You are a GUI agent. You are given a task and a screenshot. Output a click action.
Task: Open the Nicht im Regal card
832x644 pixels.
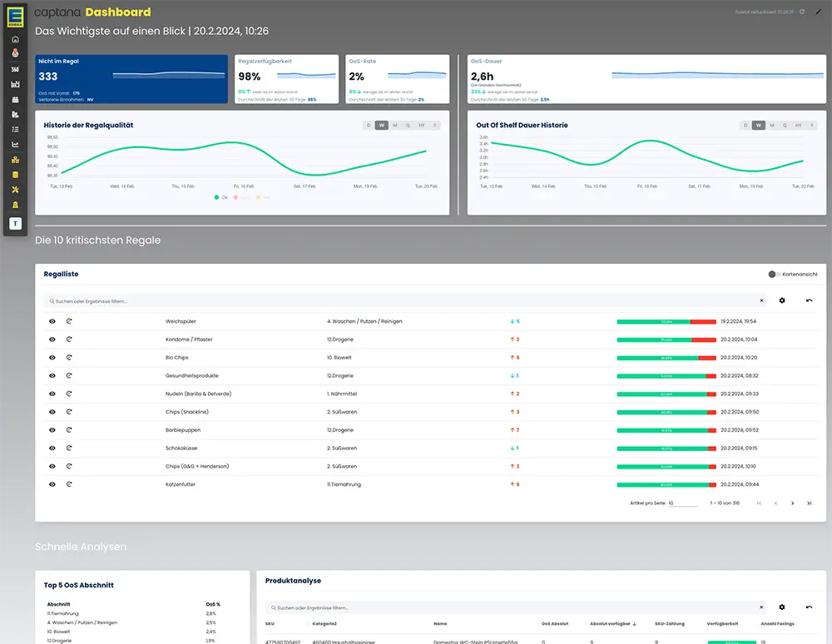pyautogui.click(x=131, y=80)
